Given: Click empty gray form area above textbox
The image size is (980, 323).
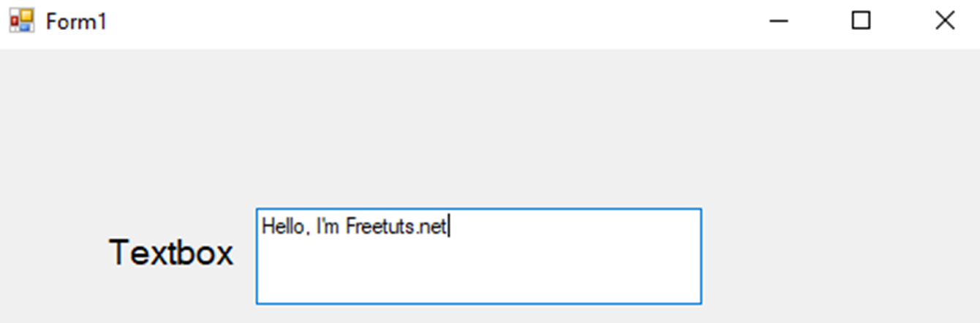Looking at the screenshot, I should click(478, 132).
